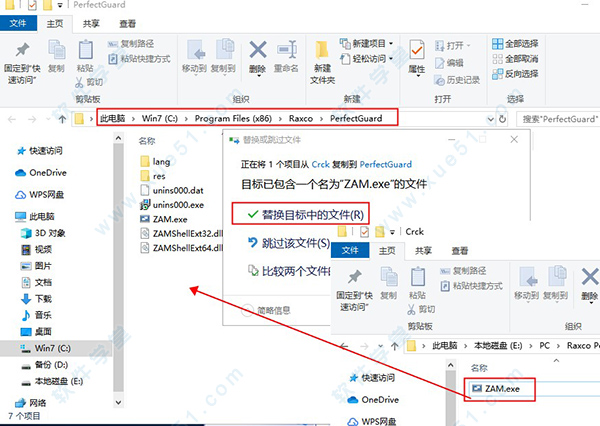The height and width of the screenshot is (426, 600).
Task: Click the New Folder (新建文件夹) icon
Action: (323, 51)
